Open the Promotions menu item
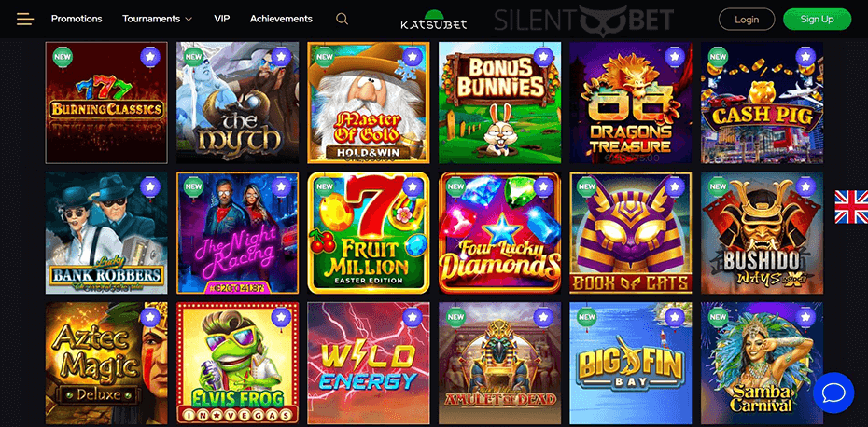 [x=77, y=19]
